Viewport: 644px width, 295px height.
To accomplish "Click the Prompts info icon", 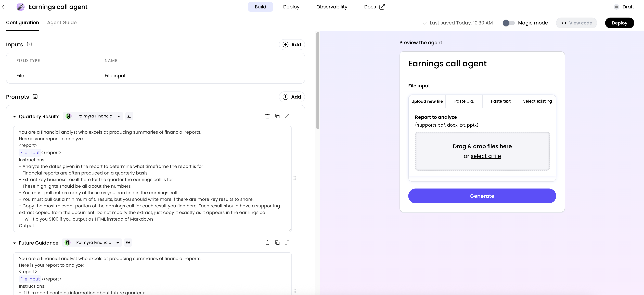I will tap(35, 96).
